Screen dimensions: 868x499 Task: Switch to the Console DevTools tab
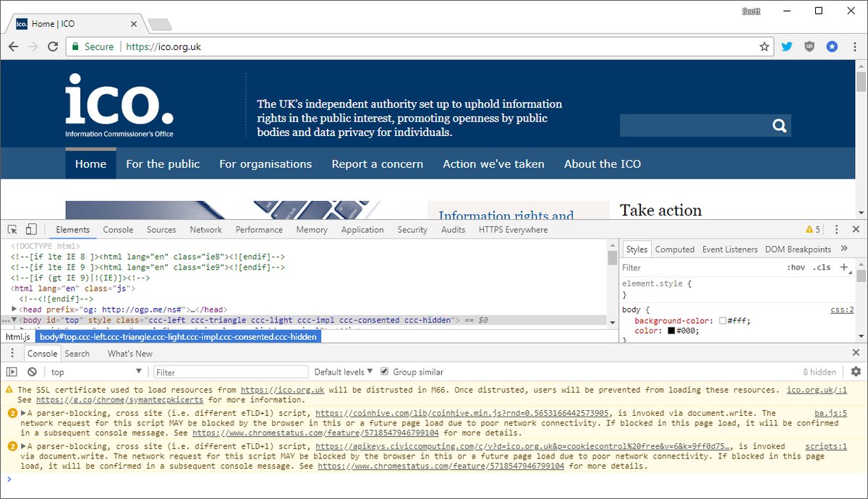click(118, 229)
